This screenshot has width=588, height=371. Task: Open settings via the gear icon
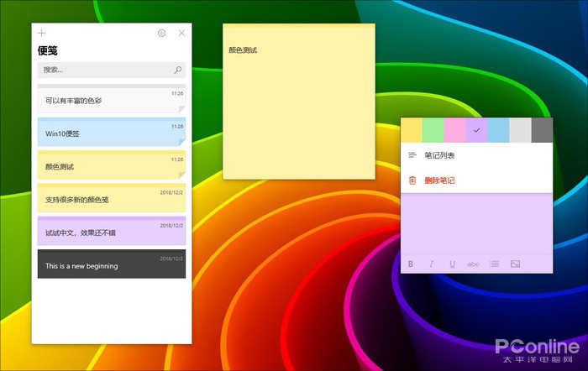click(x=161, y=33)
